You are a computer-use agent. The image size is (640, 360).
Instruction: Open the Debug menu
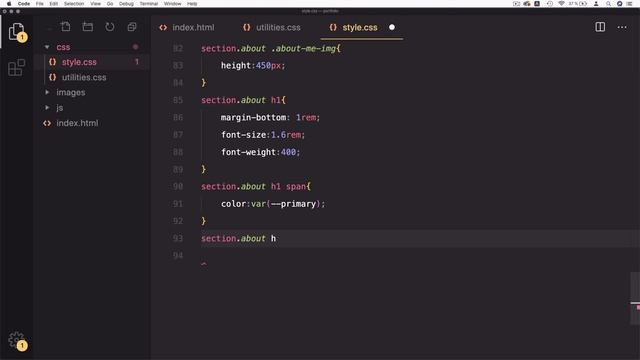click(x=126, y=4)
